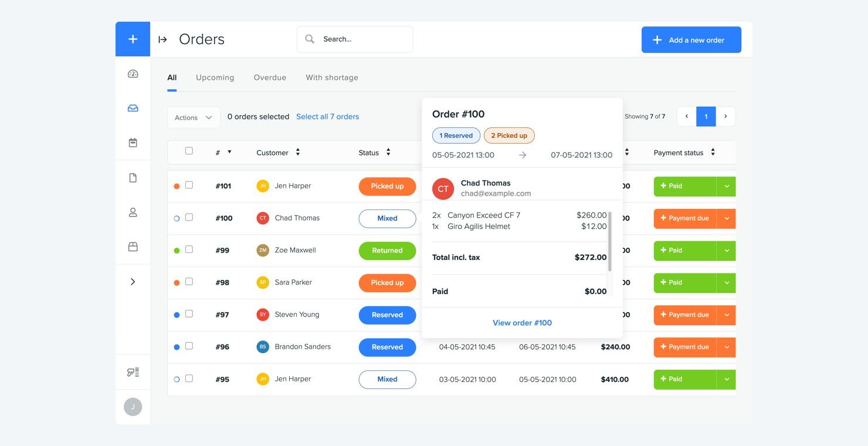Click the blue plus icon at top left

(133, 39)
